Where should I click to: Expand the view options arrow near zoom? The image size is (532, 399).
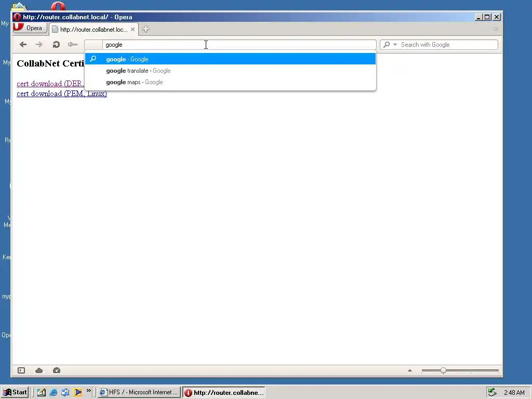tap(410, 370)
